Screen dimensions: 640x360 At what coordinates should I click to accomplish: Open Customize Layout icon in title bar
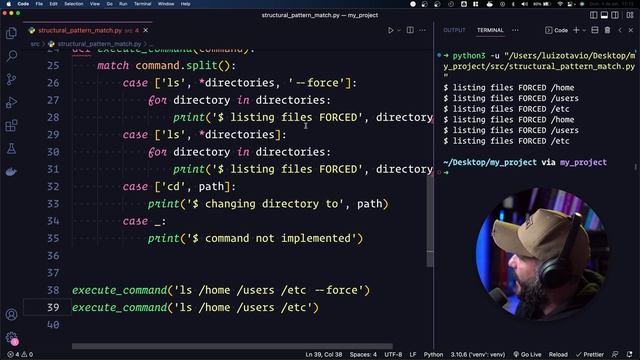coord(630,15)
